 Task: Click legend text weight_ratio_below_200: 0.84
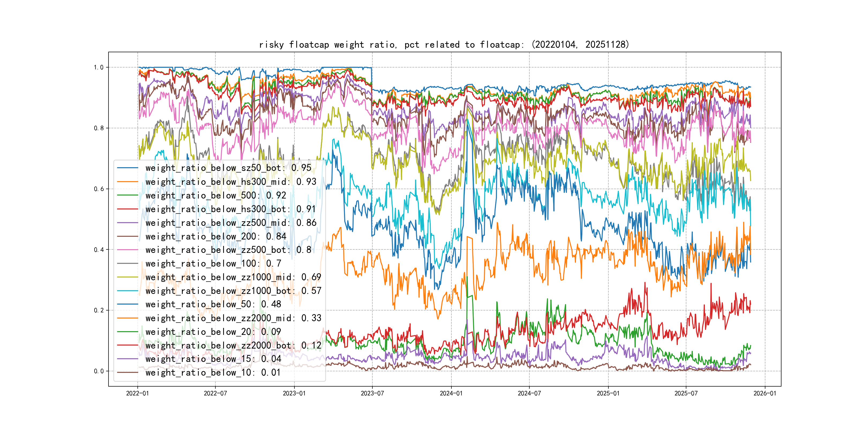(216, 237)
